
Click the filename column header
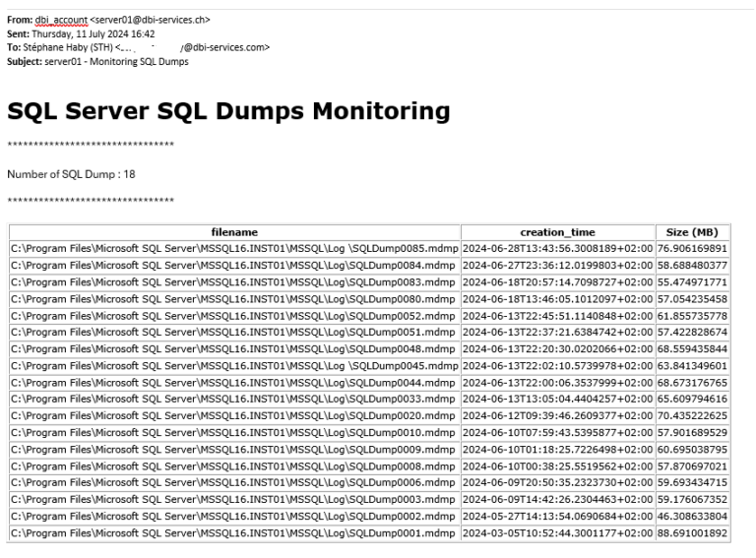[x=233, y=232]
